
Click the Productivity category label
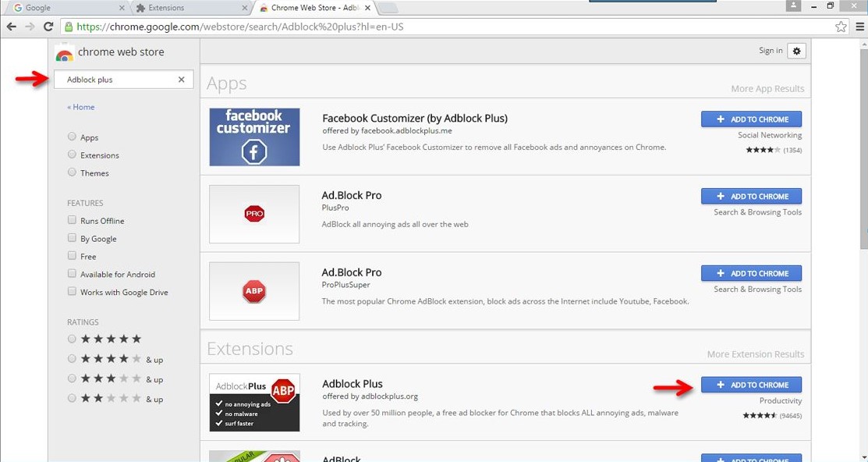781,400
